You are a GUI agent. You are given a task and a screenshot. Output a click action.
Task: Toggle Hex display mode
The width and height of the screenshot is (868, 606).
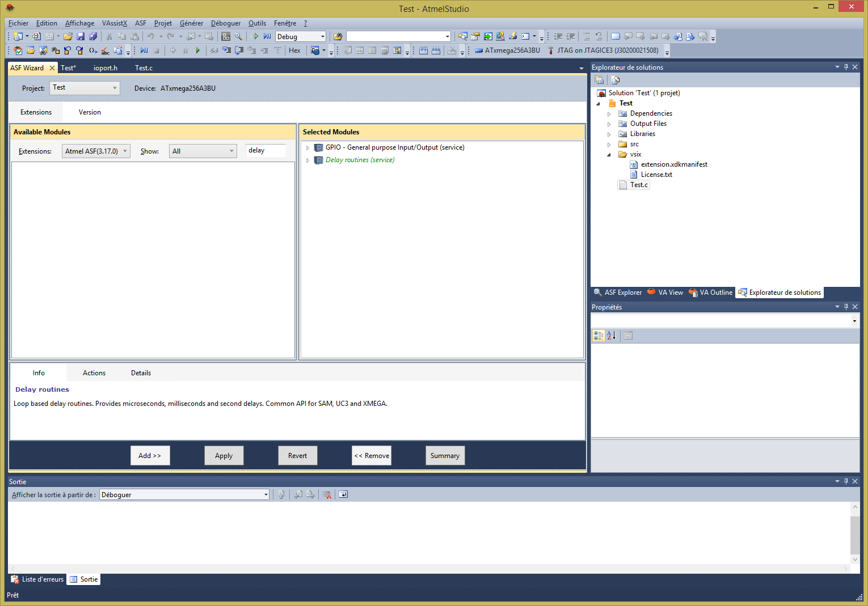tap(294, 50)
